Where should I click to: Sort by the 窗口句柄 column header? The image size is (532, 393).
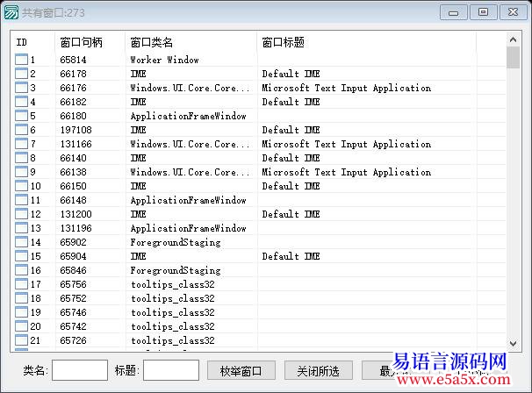(x=90, y=42)
